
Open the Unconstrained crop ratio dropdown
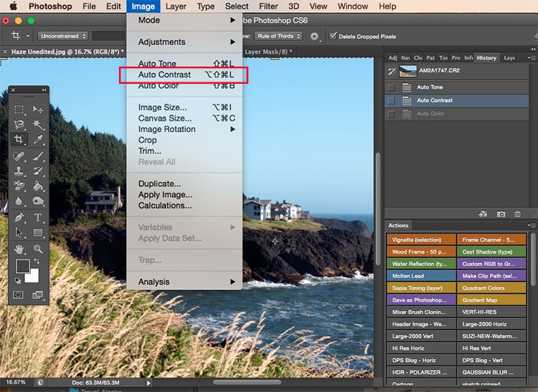click(x=63, y=36)
